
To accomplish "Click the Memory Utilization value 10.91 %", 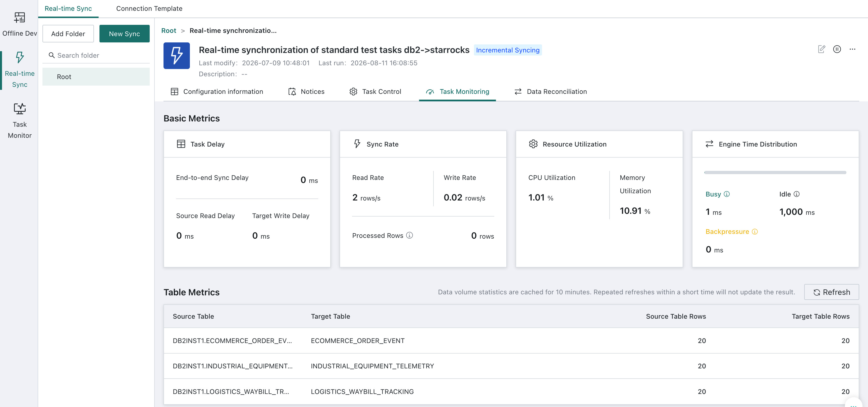I will 635,211.
